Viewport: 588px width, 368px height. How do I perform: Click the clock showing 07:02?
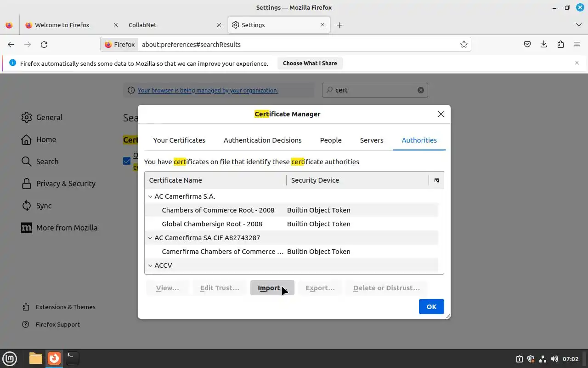(571, 359)
